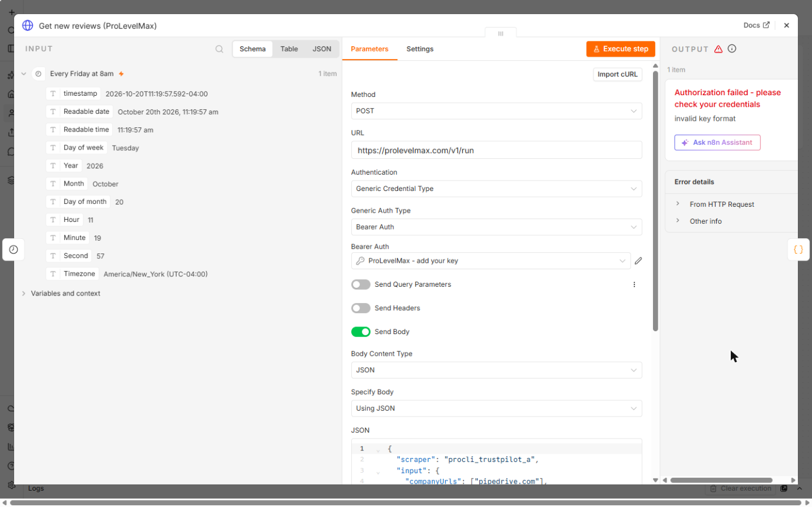Click the search icon in the INPUT panel
The image size is (812, 507).
tap(219, 49)
